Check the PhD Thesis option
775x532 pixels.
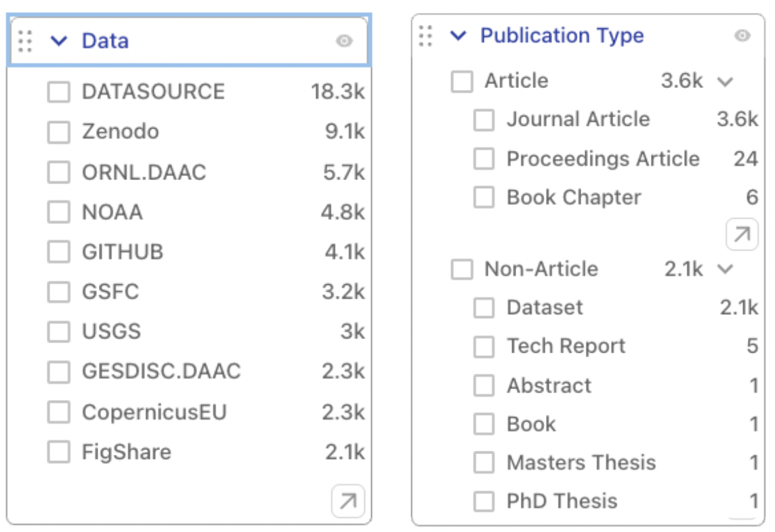(484, 502)
